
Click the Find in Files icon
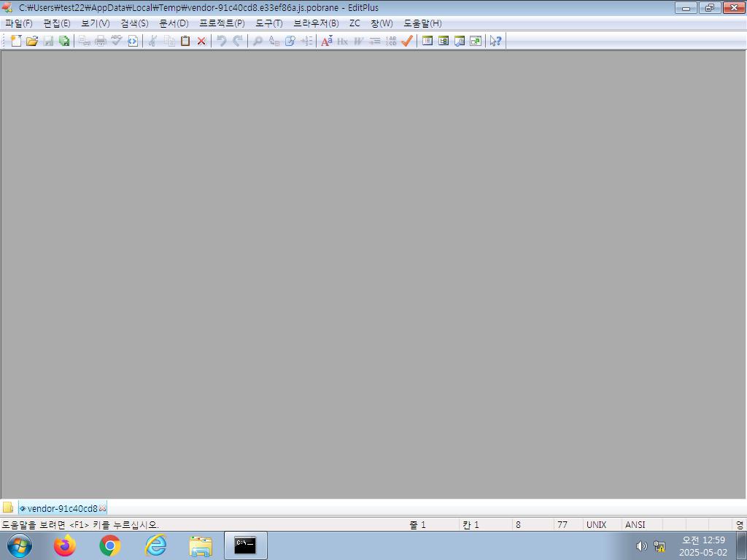pyautogui.click(x=290, y=41)
